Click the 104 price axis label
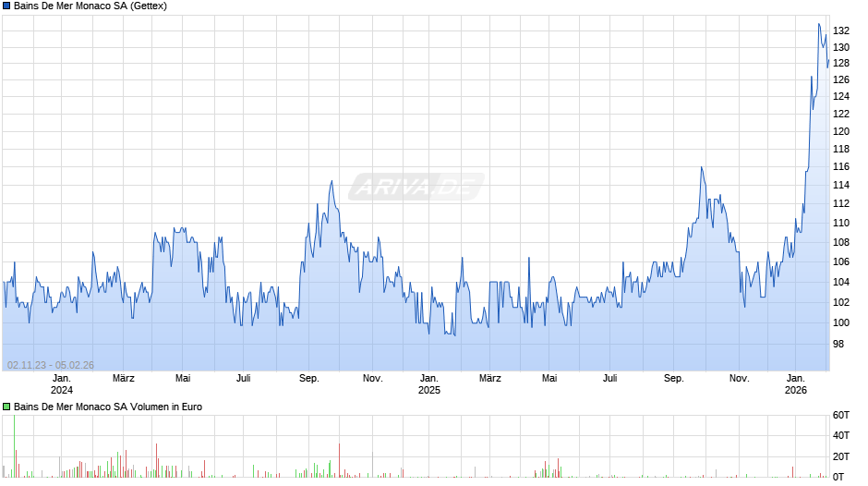The width and height of the screenshot is (868, 486). point(841,282)
